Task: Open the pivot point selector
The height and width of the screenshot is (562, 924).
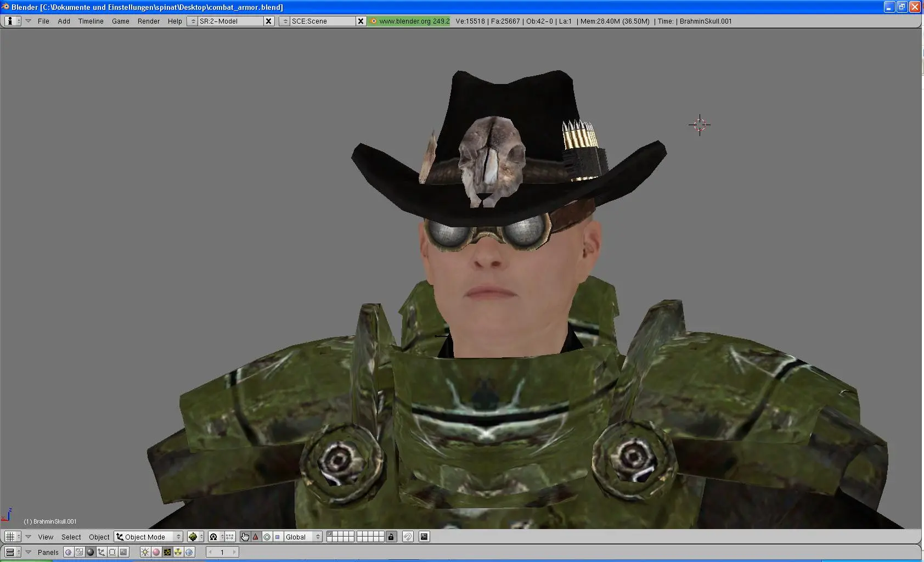Action: [x=216, y=537]
